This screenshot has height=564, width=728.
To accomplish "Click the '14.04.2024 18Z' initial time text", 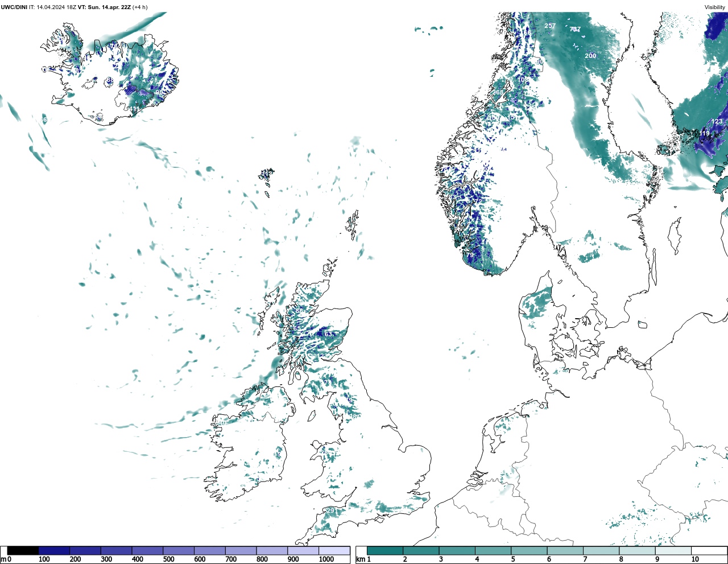I will click(x=56, y=7).
